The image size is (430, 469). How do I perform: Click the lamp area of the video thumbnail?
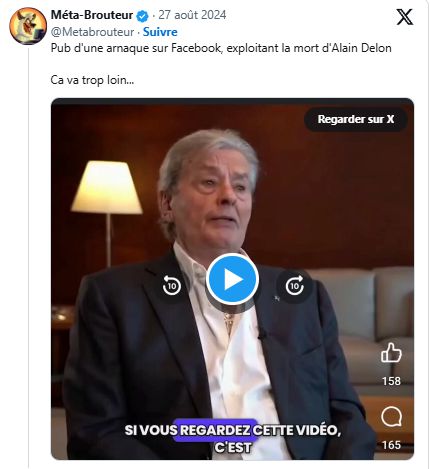click(x=107, y=187)
